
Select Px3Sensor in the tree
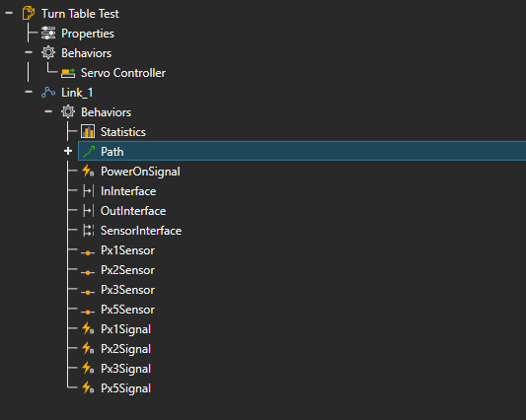click(x=127, y=290)
